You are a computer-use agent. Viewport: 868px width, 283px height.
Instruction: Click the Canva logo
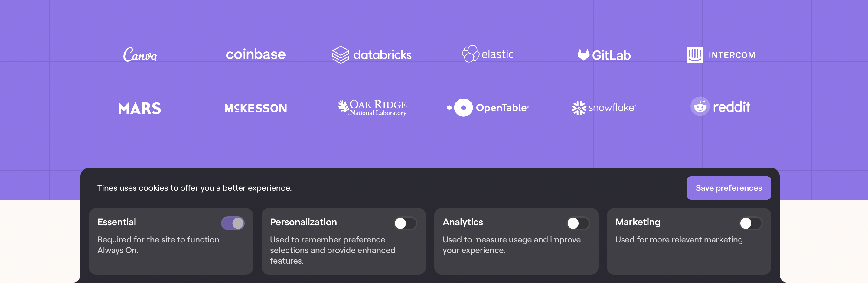click(x=140, y=55)
